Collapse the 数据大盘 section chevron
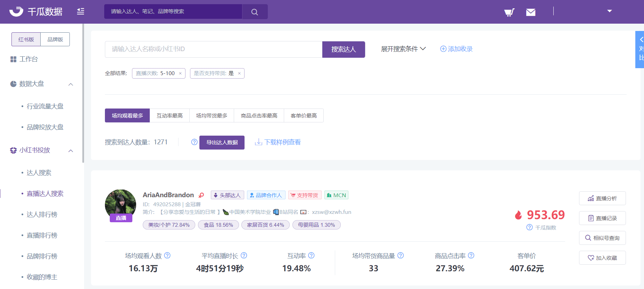Viewport: 644px width, 289px height. 71,84
